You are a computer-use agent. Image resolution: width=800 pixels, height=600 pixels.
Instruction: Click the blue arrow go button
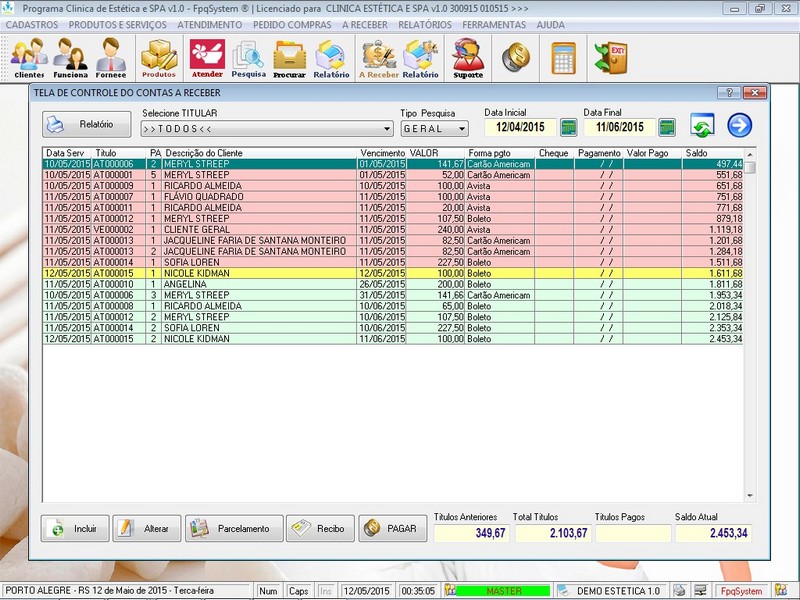point(739,126)
